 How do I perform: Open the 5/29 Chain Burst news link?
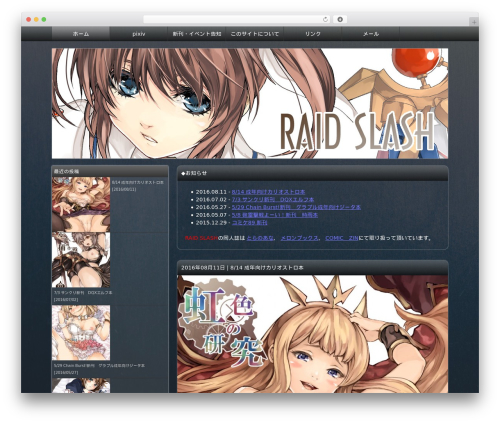[x=296, y=207]
